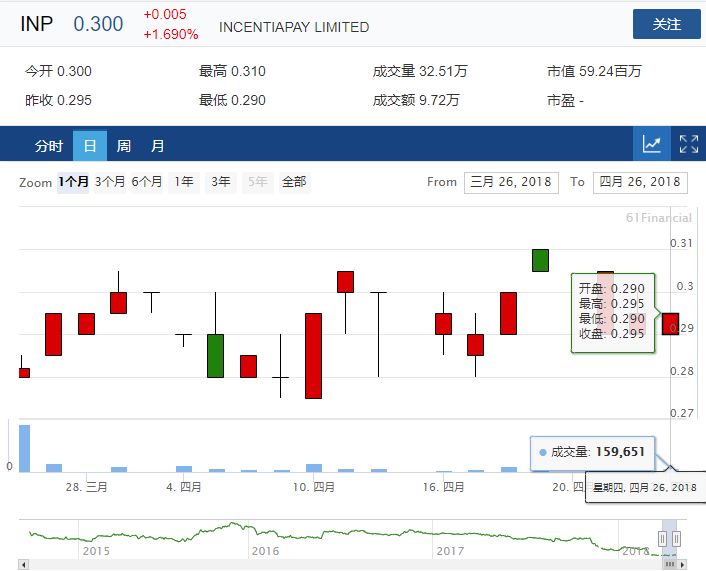Click the green candlestick near 0.31
Screen dimensions: 706x571
point(540,260)
